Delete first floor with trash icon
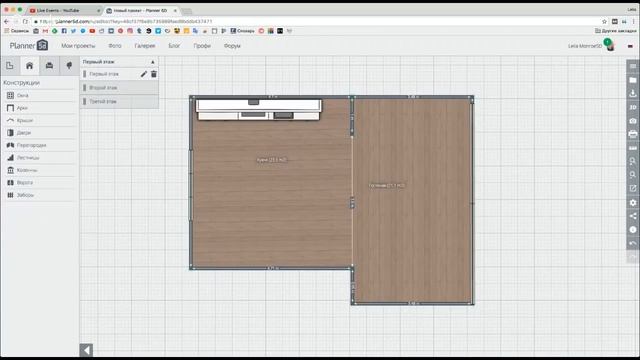The height and width of the screenshot is (360, 640). coord(154,74)
